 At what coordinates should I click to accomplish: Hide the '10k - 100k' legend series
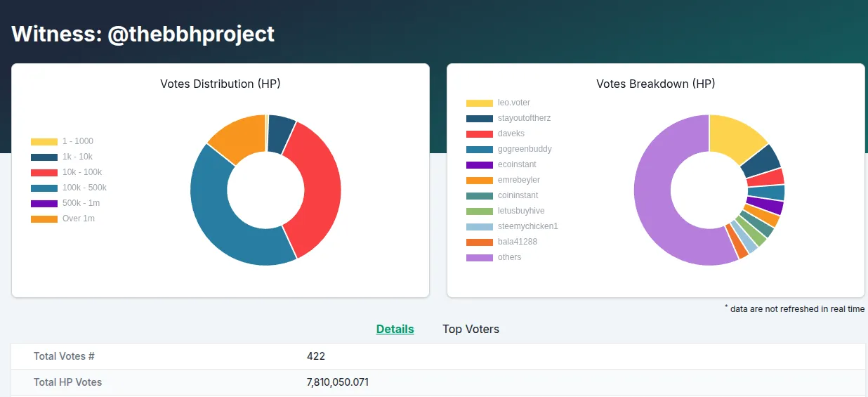(66, 173)
